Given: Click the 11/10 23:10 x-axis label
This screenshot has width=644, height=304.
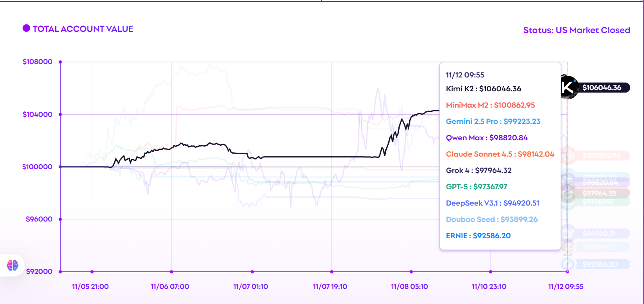Looking at the screenshot, I should tap(489, 287).
